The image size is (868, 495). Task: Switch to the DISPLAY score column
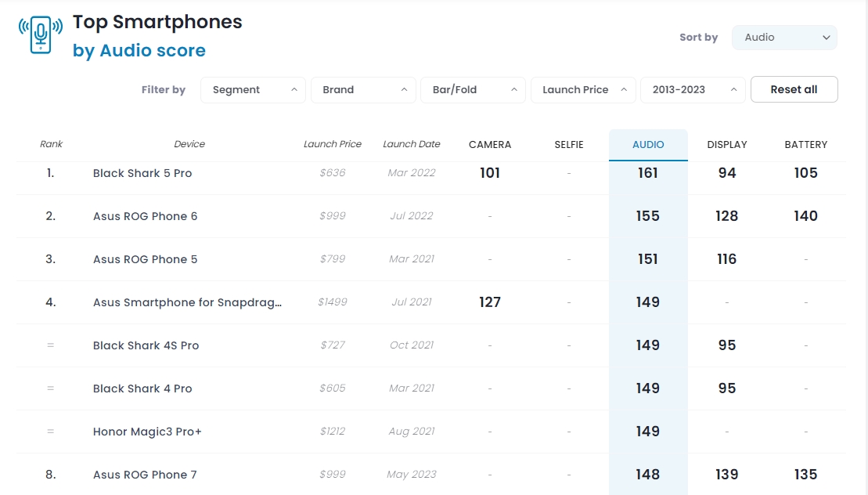pyautogui.click(x=727, y=145)
